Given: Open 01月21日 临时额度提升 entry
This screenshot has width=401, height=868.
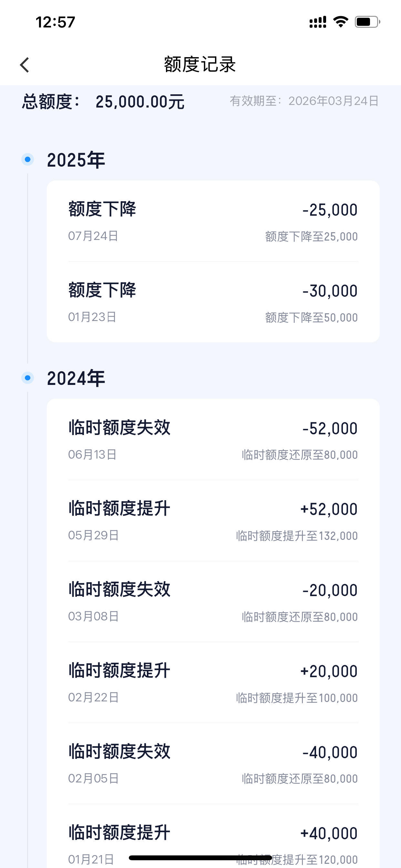Looking at the screenshot, I should (213, 836).
